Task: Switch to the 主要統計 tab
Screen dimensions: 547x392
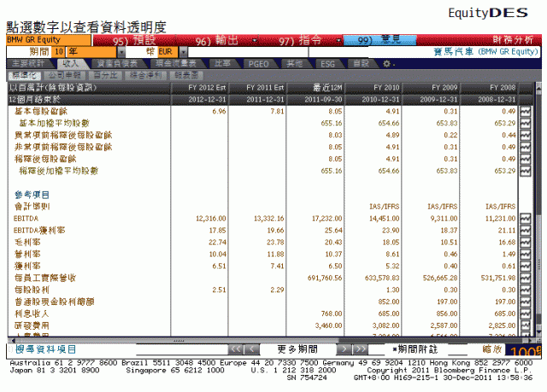Action: pos(29,63)
